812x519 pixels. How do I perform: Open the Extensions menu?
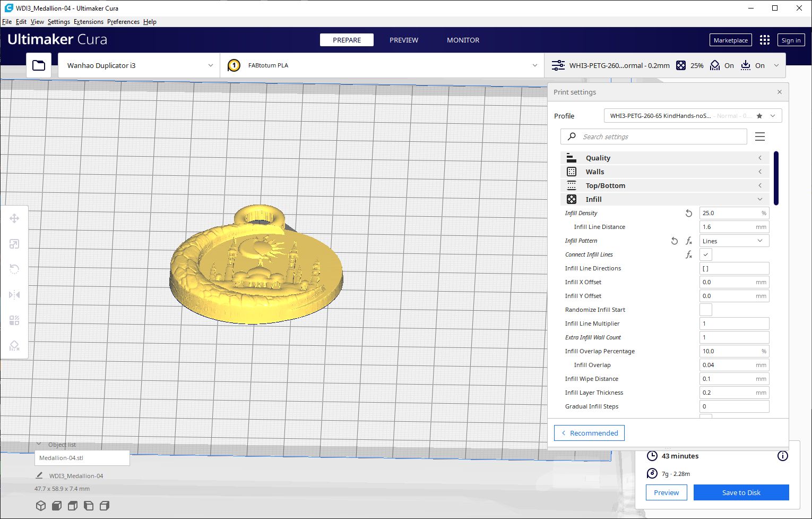[x=88, y=22]
